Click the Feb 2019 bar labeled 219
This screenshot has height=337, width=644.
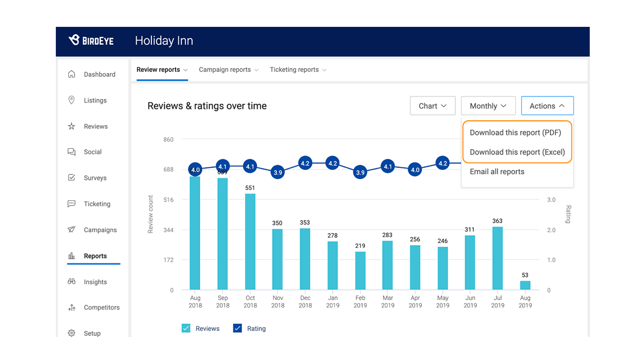pos(360,271)
